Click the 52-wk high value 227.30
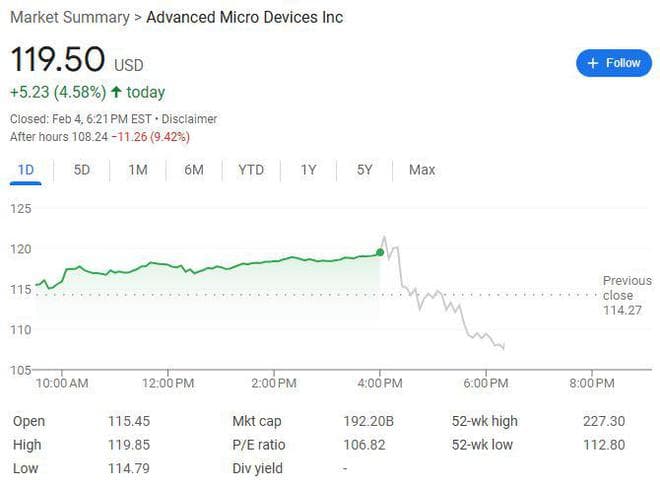Image resolution: width=660 pixels, height=488 pixels. tap(603, 421)
